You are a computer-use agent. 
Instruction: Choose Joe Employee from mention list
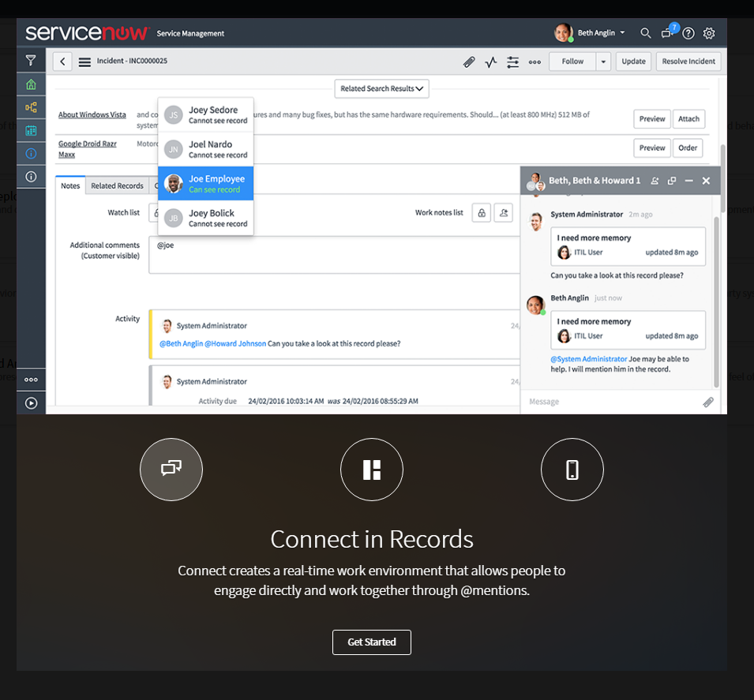206,183
